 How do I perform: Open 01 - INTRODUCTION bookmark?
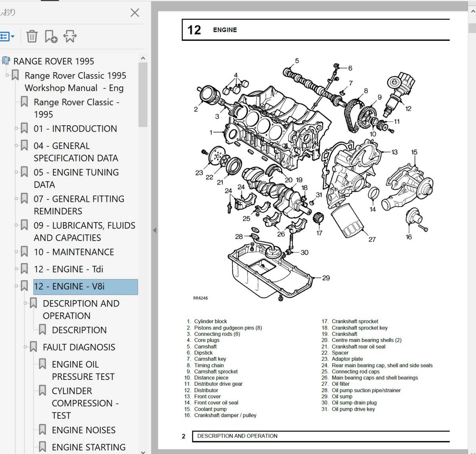point(75,128)
